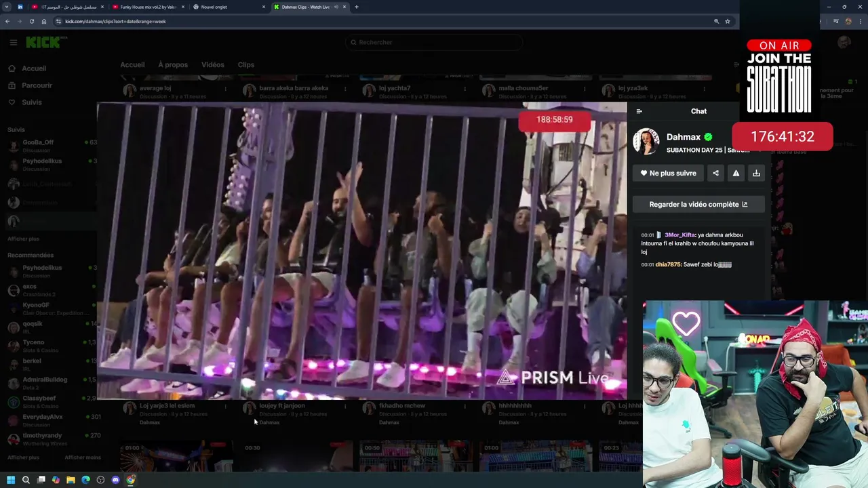
Task: Bookmark page with star icon
Action: [728, 21]
